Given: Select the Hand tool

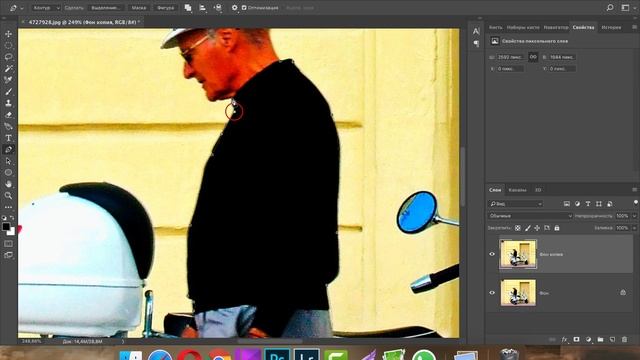Looking at the screenshot, I should (8, 184).
